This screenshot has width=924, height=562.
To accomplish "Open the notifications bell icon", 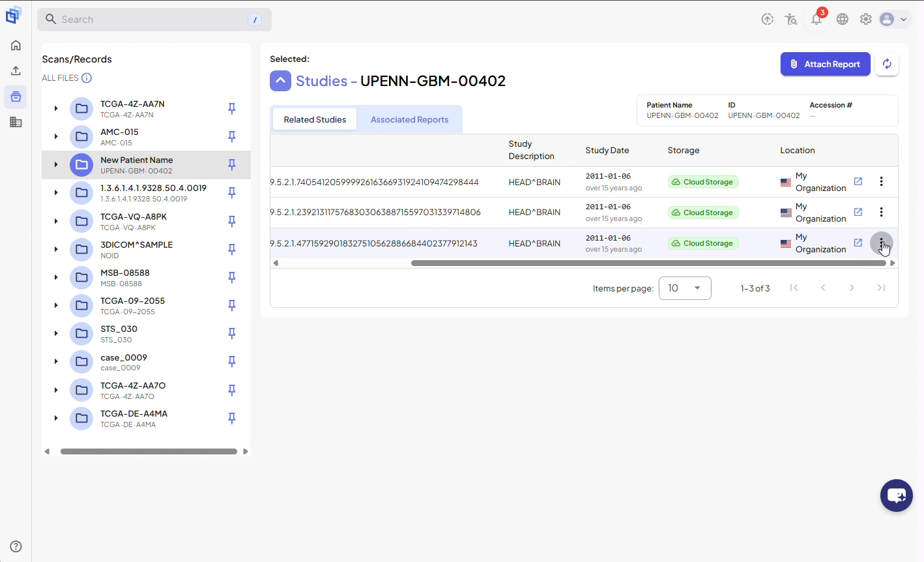I will click(x=816, y=19).
